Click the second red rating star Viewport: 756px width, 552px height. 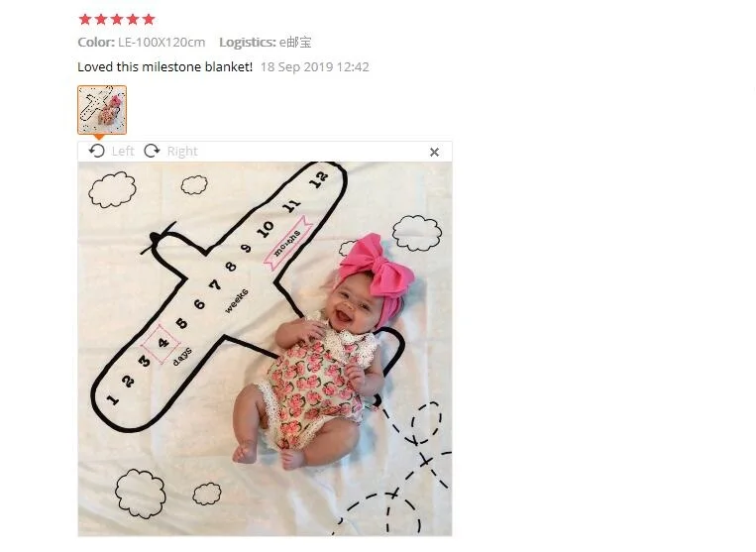[x=101, y=19]
